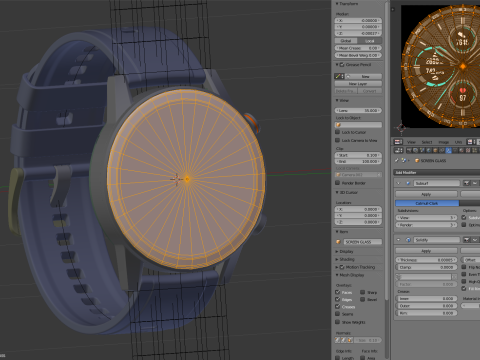The height and width of the screenshot is (360, 480).
Task: Enable the Sharp overlay checkbox
Action: click(363, 292)
